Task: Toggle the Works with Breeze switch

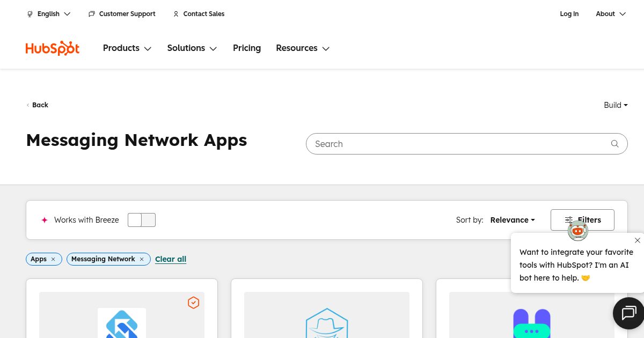Action: [142, 220]
